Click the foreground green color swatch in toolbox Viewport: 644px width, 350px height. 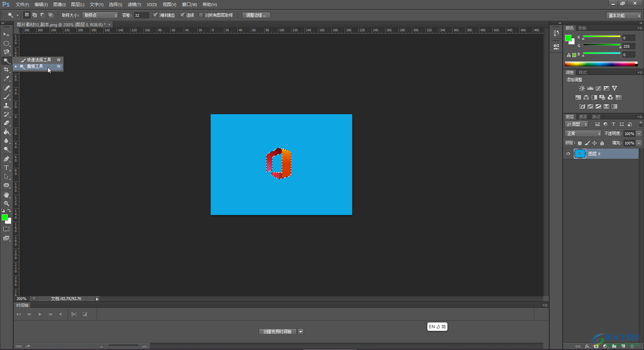click(4, 218)
